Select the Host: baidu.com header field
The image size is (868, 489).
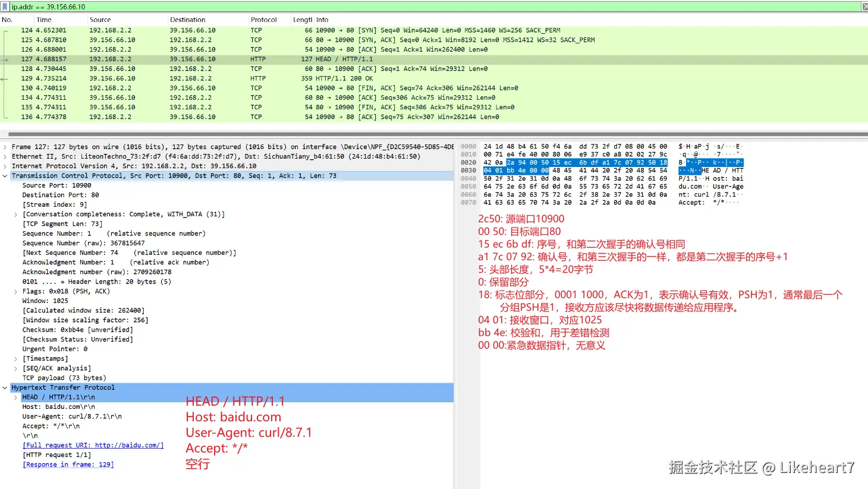click(x=59, y=407)
